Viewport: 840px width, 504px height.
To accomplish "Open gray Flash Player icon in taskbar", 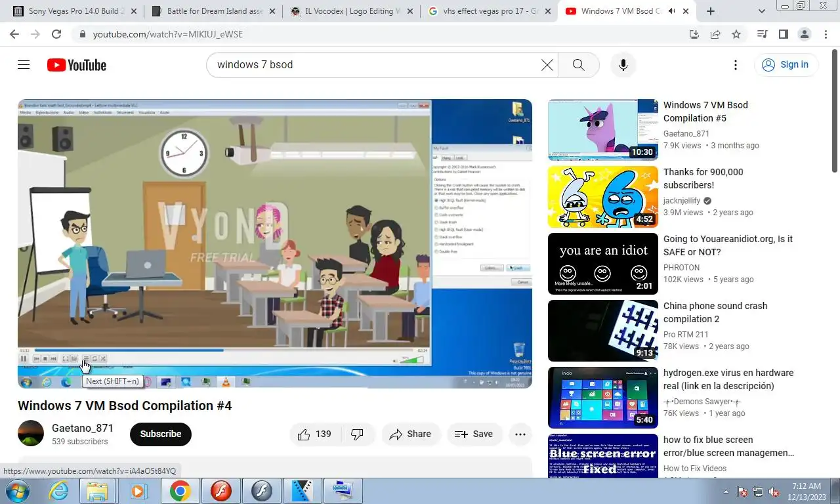I will [x=262, y=491].
